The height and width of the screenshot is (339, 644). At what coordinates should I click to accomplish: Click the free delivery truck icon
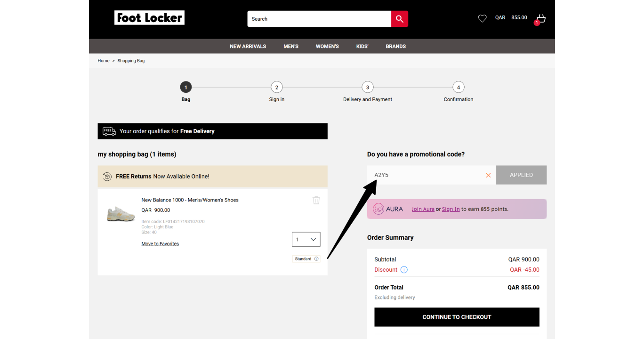[109, 131]
